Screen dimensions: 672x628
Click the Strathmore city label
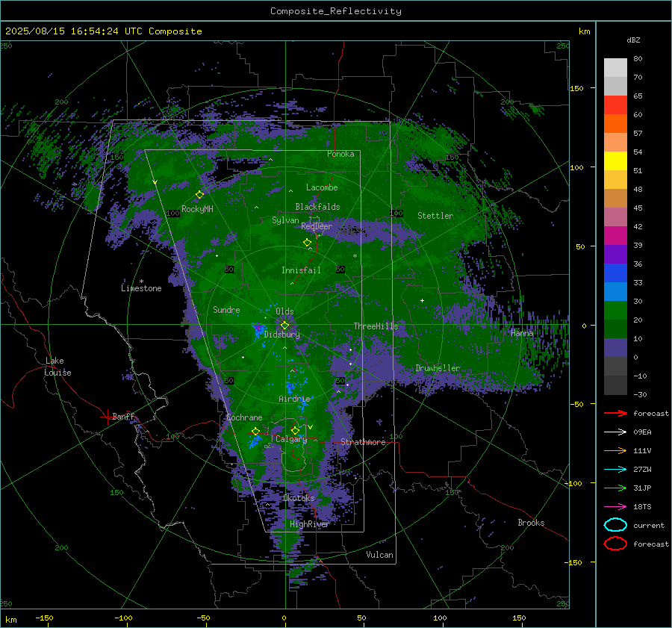[363, 442]
